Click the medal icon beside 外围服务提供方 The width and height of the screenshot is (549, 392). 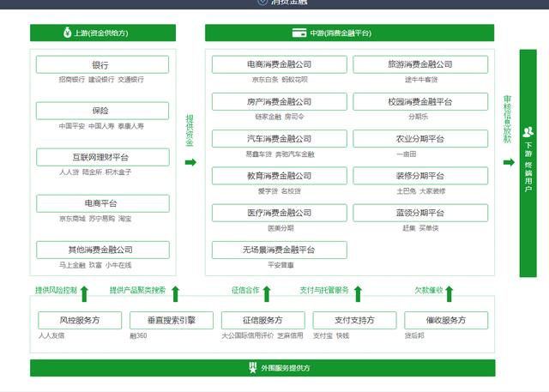(253, 368)
